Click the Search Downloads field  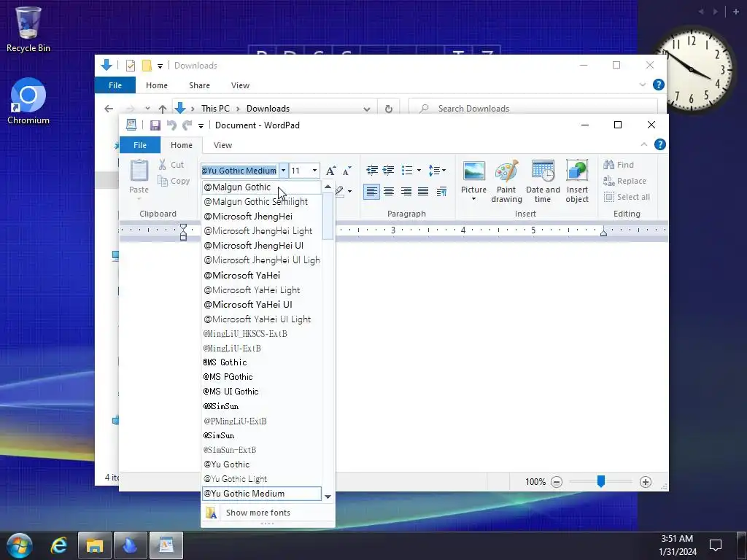(533, 109)
